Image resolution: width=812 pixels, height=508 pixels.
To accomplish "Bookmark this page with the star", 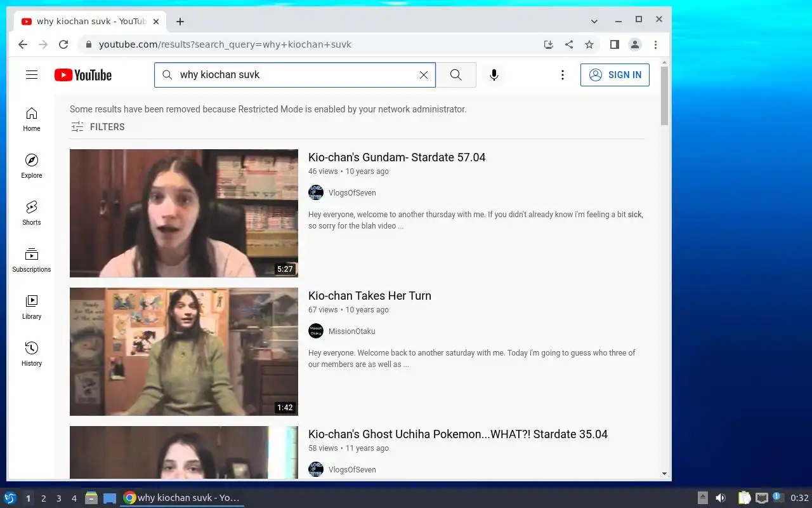I will tap(589, 44).
